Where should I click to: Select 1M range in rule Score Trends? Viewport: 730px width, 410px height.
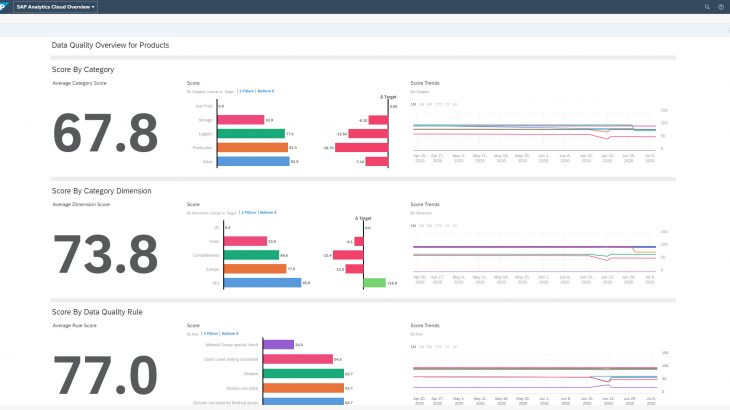click(x=414, y=345)
